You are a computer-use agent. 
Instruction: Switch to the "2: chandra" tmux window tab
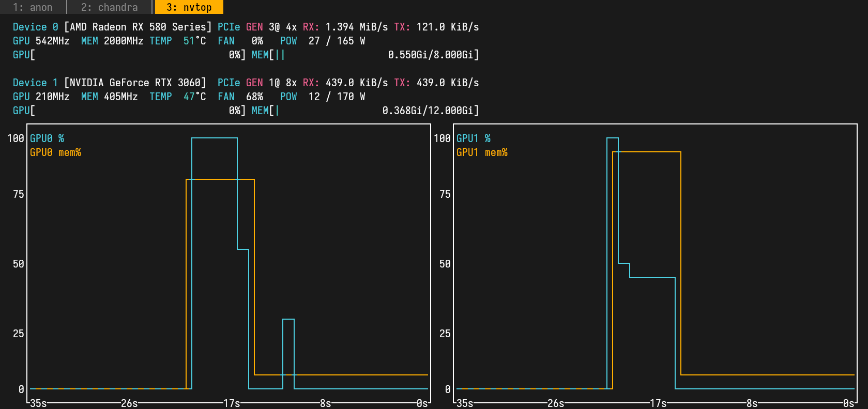tap(110, 7)
